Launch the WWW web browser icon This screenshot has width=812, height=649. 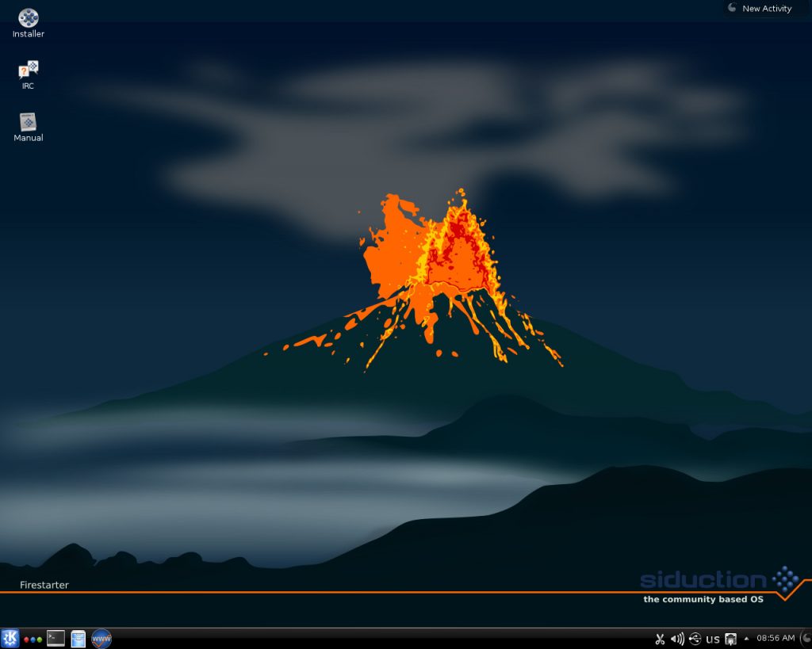pyautogui.click(x=101, y=639)
